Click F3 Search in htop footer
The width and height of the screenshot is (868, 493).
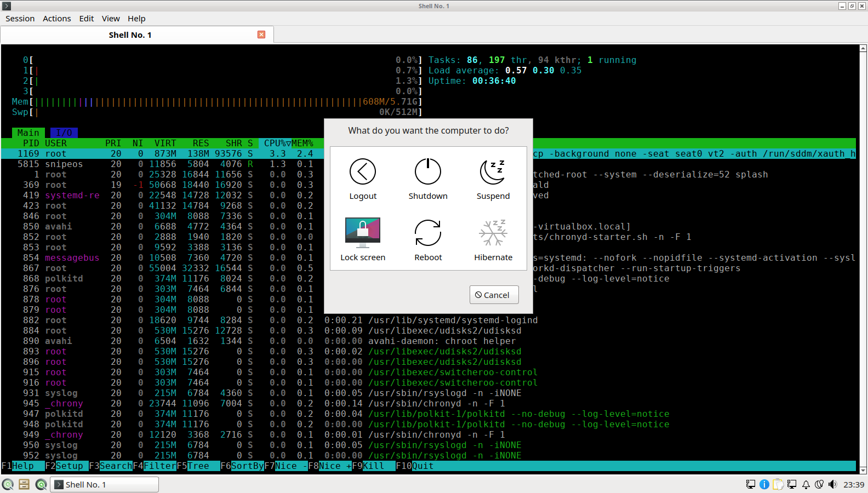[111, 466]
